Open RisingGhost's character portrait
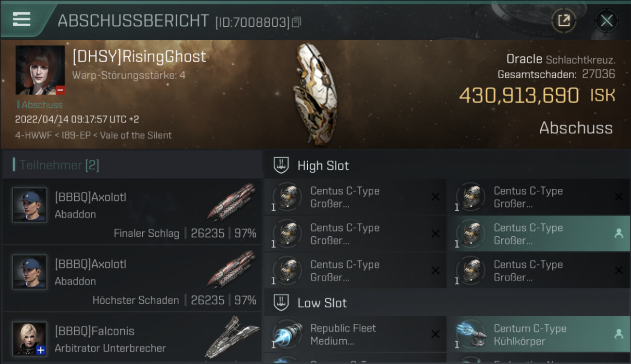The image size is (631, 364). (x=40, y=70)
